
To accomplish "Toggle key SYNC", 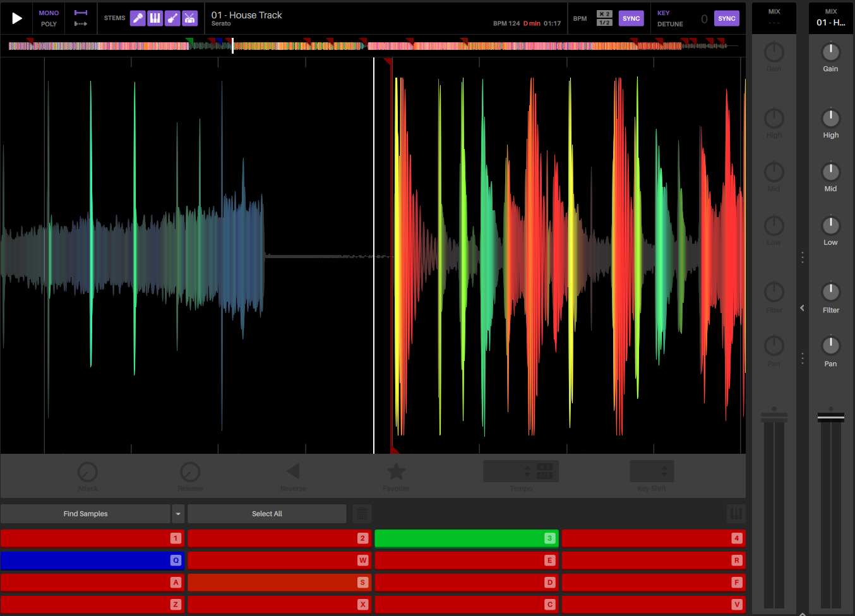I will pyautogui.click(x=727, y=18).
